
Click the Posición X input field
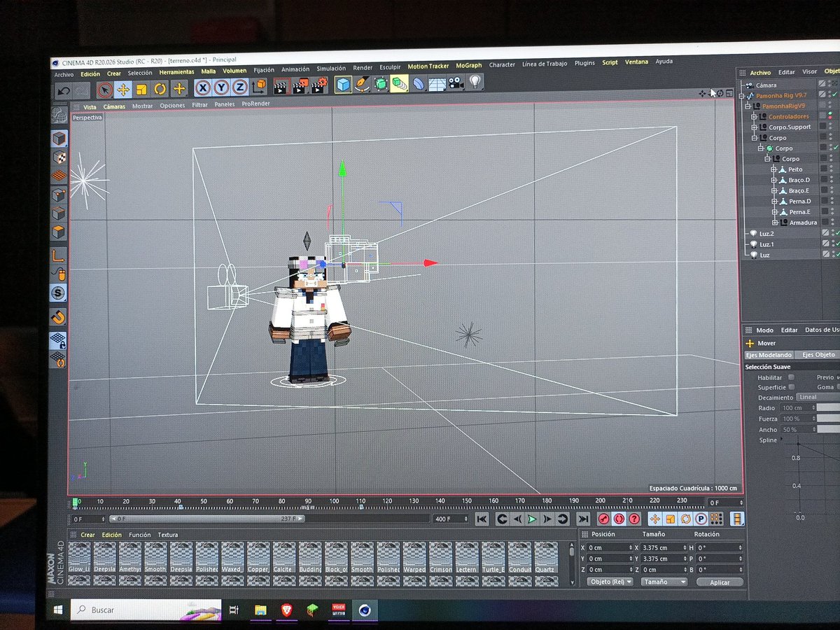point(611,547)
